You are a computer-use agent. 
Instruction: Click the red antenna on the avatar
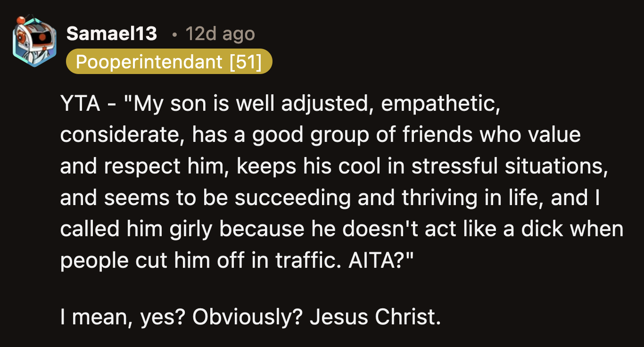click(x=21, y=20)
